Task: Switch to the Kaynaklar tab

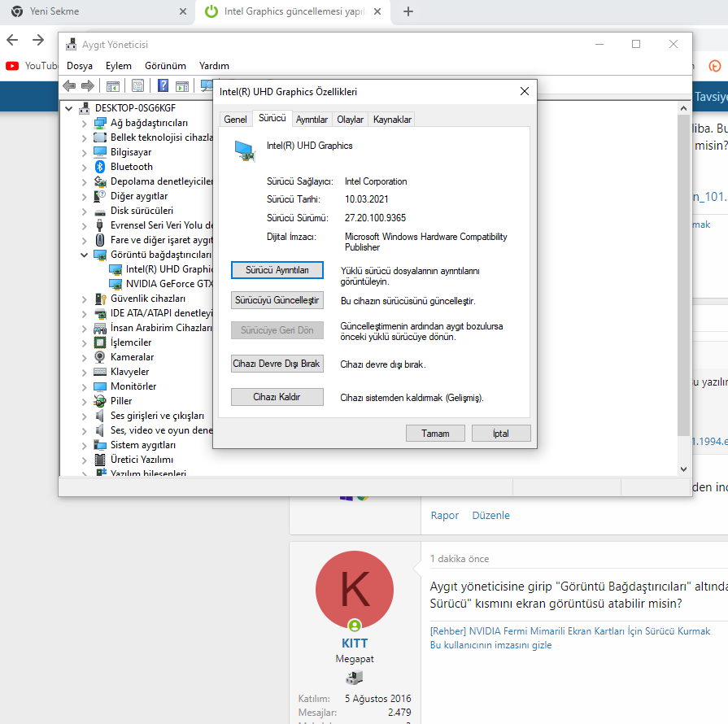Action: click(x=392, y=120)
